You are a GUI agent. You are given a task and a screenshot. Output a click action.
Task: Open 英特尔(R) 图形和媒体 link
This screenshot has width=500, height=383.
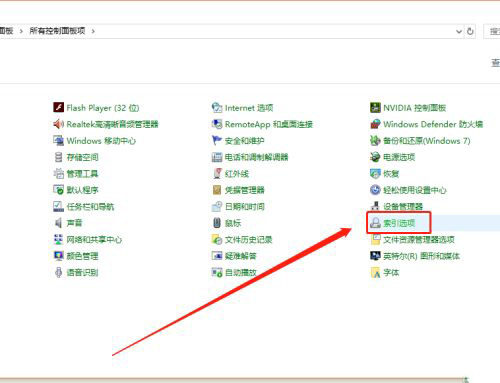[x=421, y=256]
